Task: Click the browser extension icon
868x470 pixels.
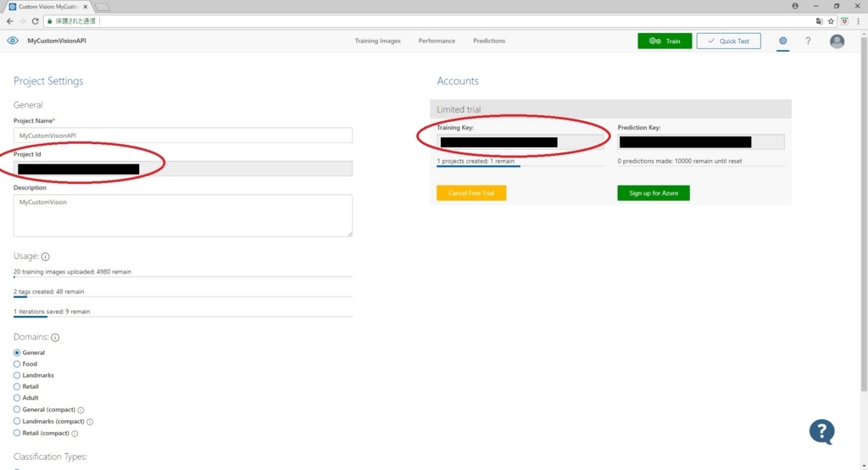Action: click(x=845, y=21)
